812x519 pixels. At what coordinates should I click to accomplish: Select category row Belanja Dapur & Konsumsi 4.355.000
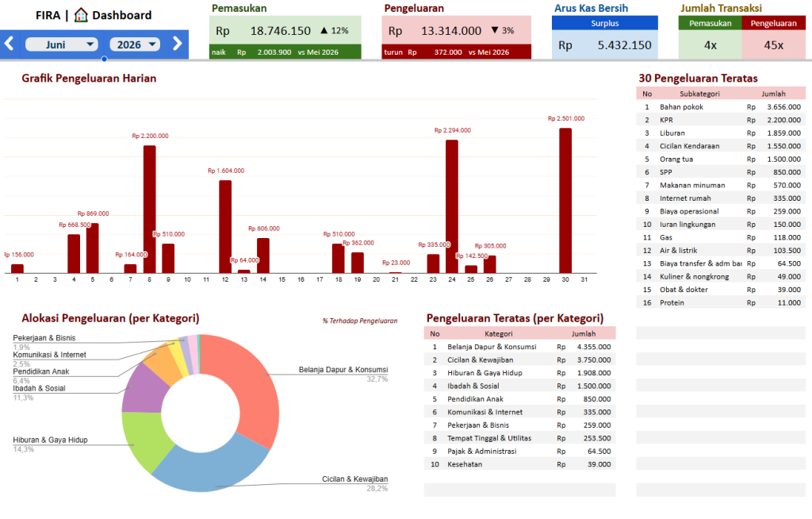(520, 347)
